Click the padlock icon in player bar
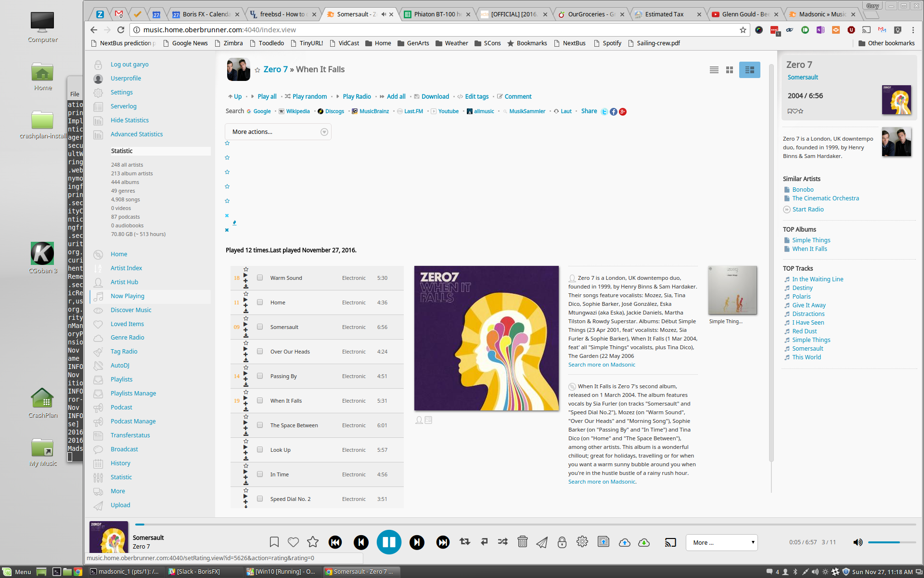Image resolution: width=924 pixels, height=578 pixels. (x=562, y=542)
